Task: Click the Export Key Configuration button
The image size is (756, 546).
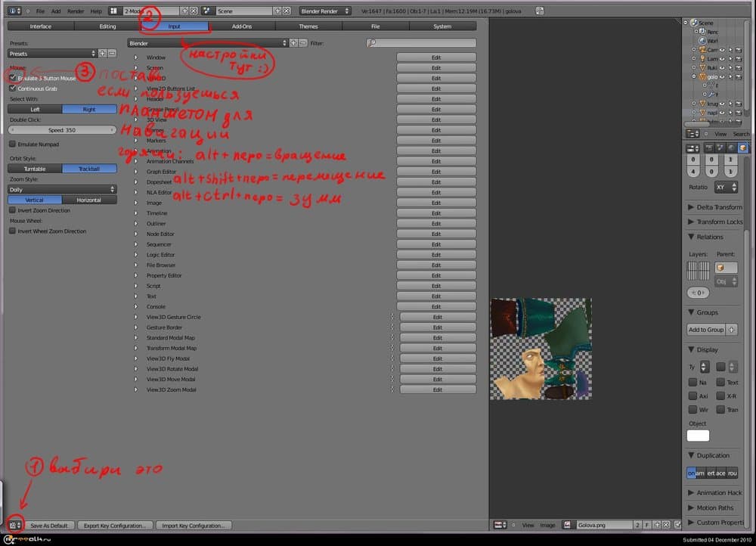Action: point(116,525)
